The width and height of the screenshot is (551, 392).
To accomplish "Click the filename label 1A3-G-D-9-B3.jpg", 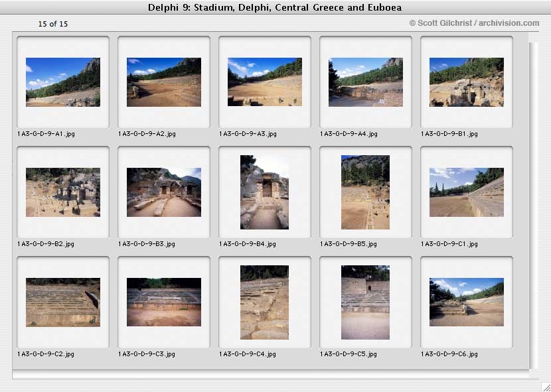I will (x=147, y=244).
